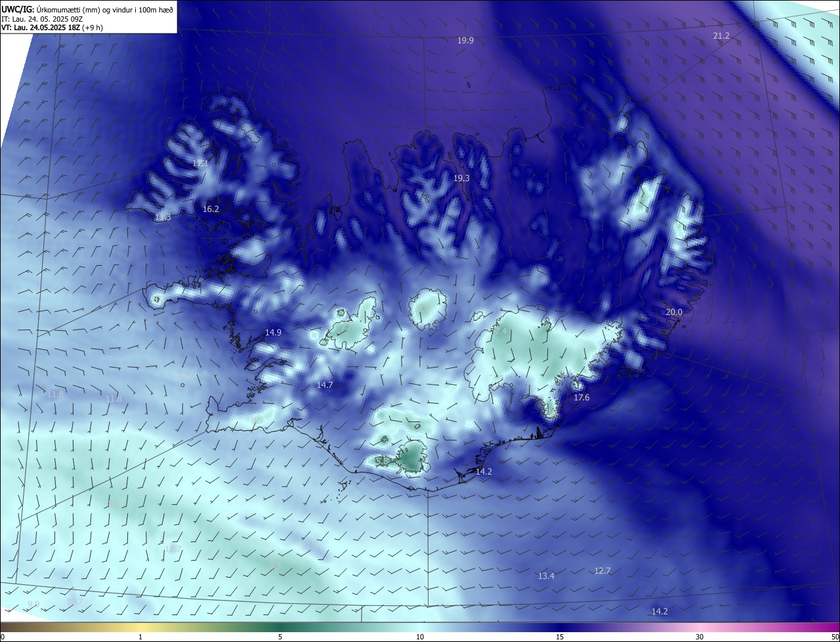Click the color scale tick label 50
840x642 pixels.
pyautogui.click(x=834, y=637)
